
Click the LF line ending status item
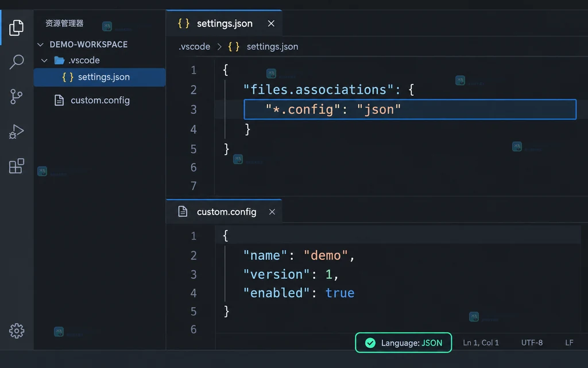(569, 343)
